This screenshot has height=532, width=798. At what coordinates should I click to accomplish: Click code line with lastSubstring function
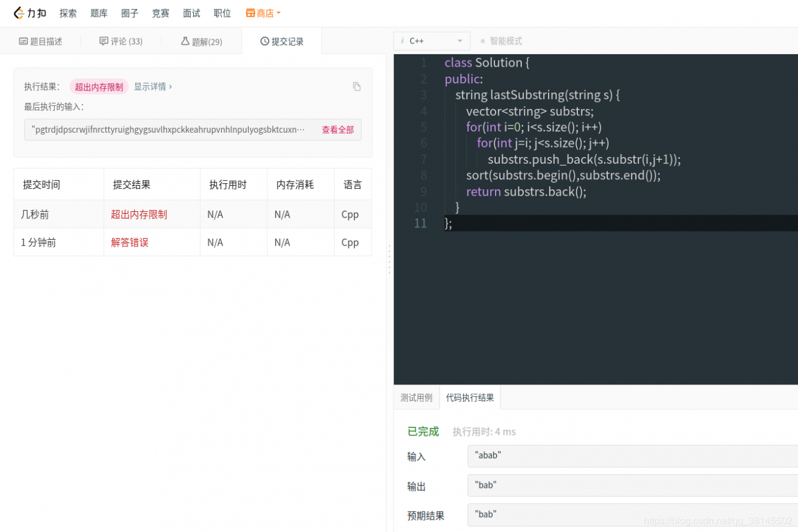click(537, 95)
